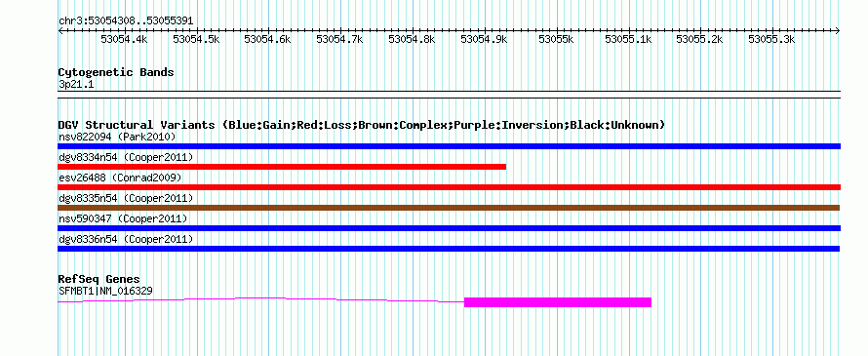
Task: Click the dgv8336n54 (Cooper2011) variant label
Action: tap(126, 239)
